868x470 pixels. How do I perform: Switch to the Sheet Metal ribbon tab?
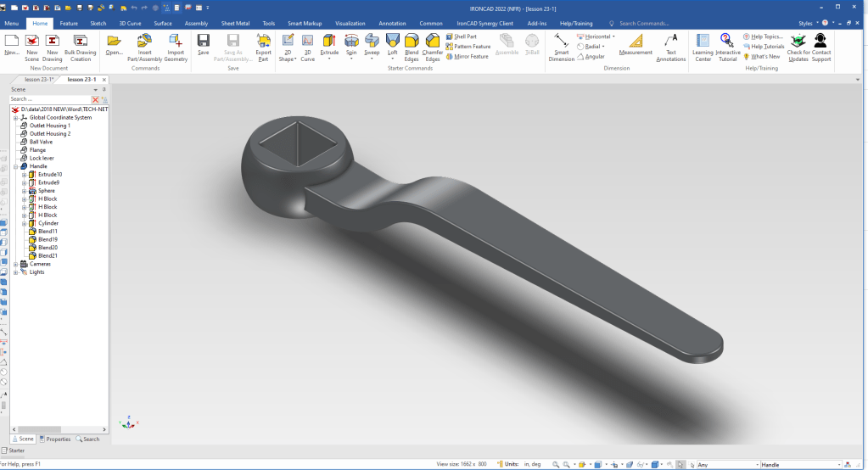coord(234,24)
